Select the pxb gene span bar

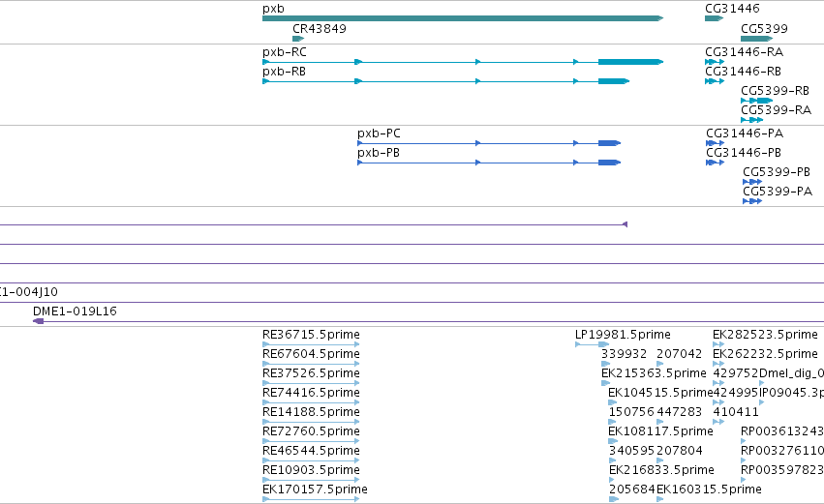(463, 18)
